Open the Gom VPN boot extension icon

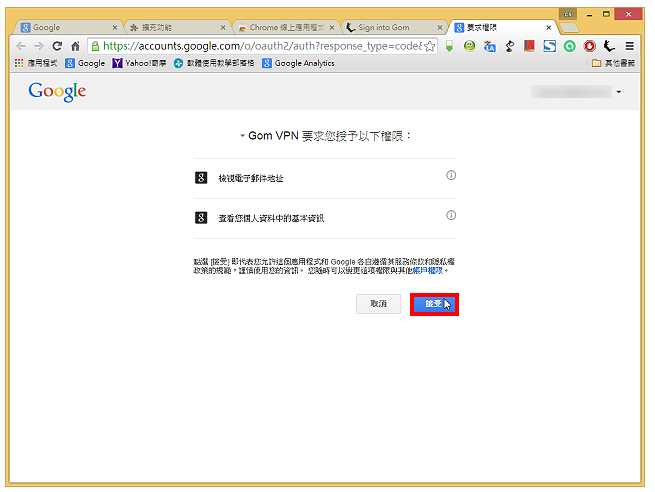[609, 46]
